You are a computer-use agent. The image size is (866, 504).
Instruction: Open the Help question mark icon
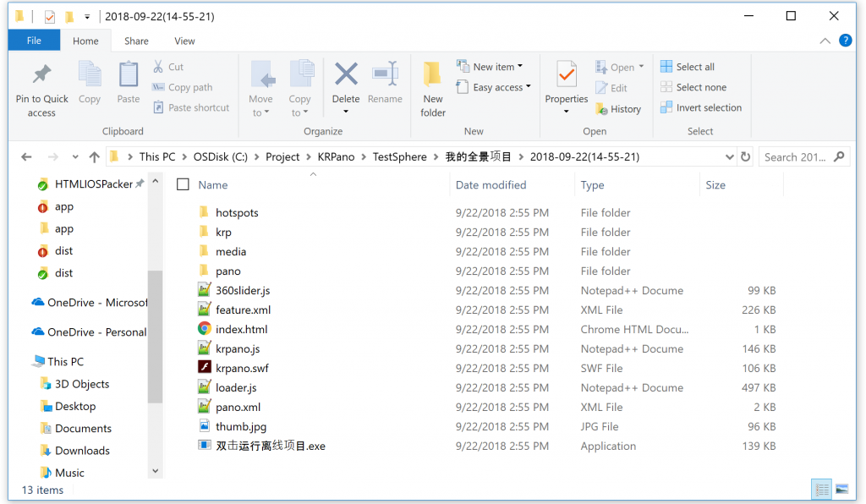pyautogui.click(x=845, y=41)
